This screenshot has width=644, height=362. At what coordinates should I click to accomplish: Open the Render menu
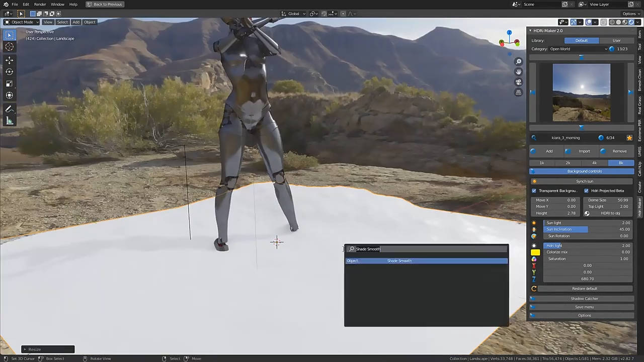tap(40, 5)
